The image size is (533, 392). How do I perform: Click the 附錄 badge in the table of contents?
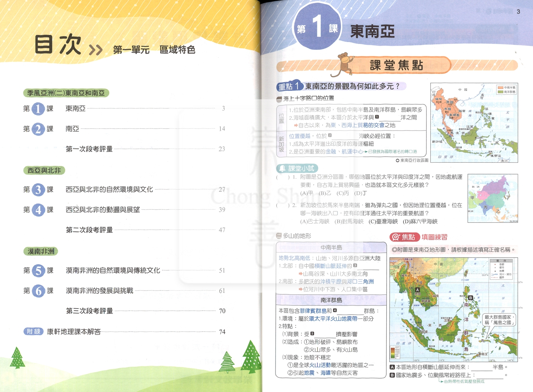(34, 332)
